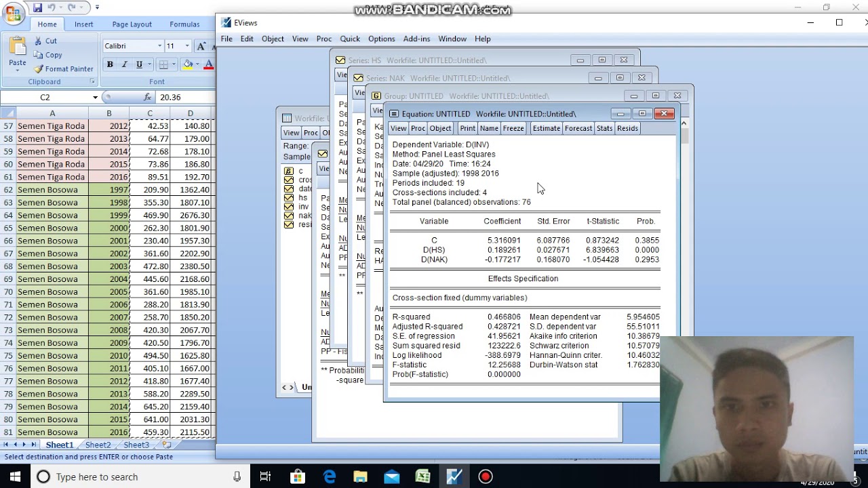Image resolution: width=868 pixels, height=488 pixels.
Task: Apply the fill color bucket icon
Action: click(x=188, y=64)
